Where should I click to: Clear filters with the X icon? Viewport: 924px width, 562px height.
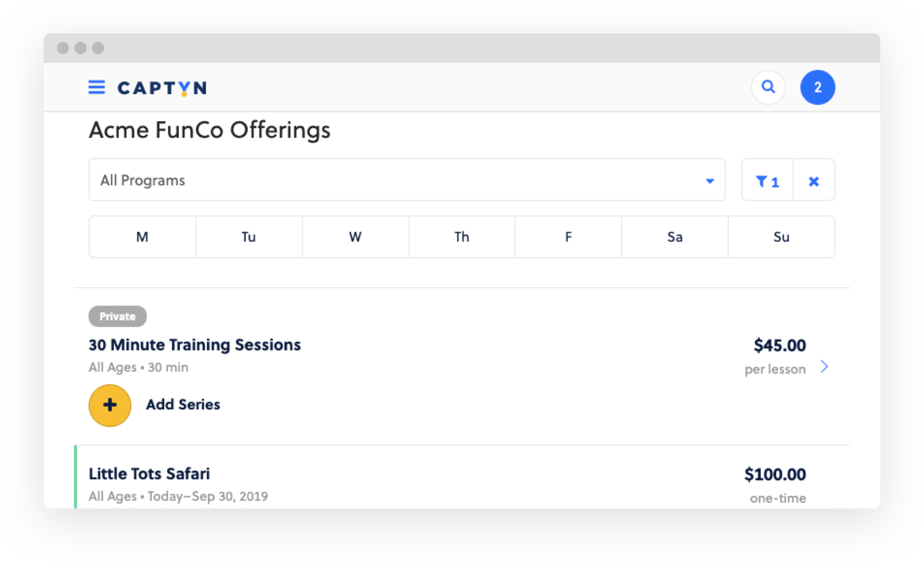point(814,180)
